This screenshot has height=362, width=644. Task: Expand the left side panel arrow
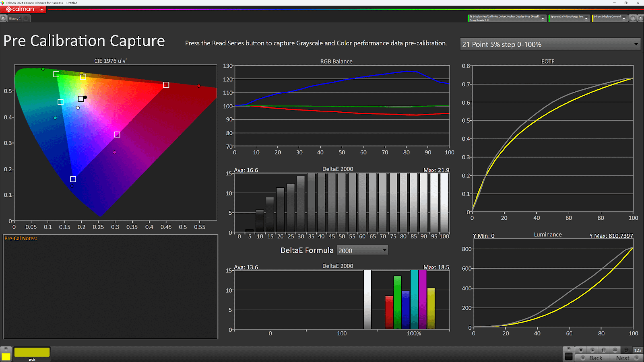tap(3, 18)
